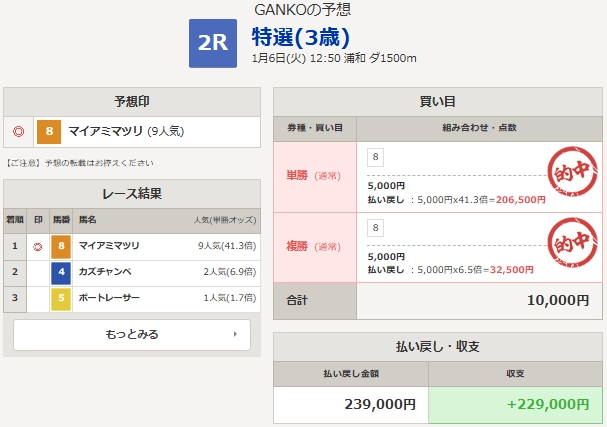The height and width of the screenshot is (427, 607).
Task: Open the 特選(3歳) race title
Action: (300, 37)
